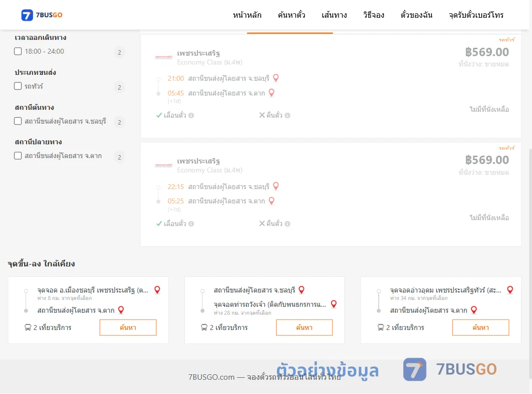
Task: Click the เพชรประเสริฐ operator logo on 21:00 trip
Action: pyautogui.click(x=164, y=57)
